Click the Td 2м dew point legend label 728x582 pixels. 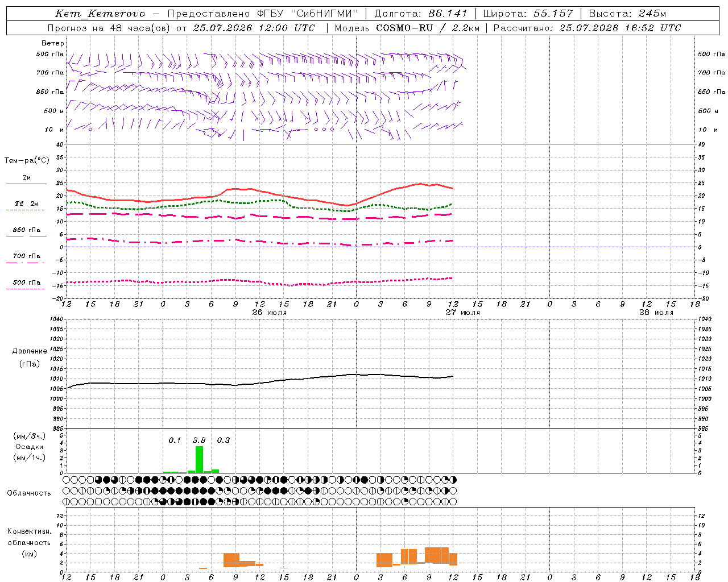click(26, 203)
